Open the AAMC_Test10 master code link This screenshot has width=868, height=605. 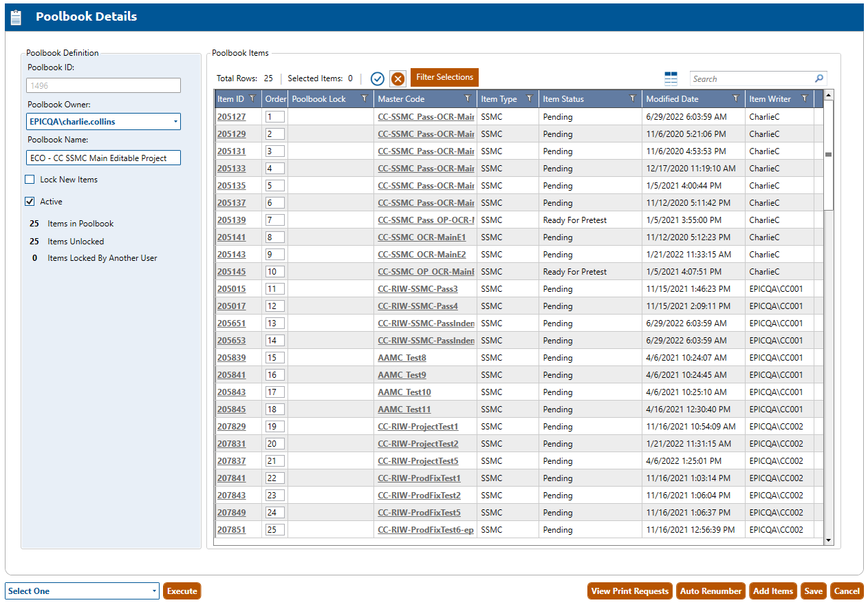point(404,392)
